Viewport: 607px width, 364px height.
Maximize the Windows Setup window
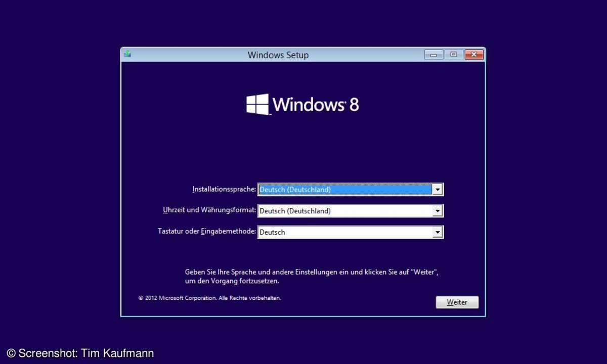tap(454, 55)
